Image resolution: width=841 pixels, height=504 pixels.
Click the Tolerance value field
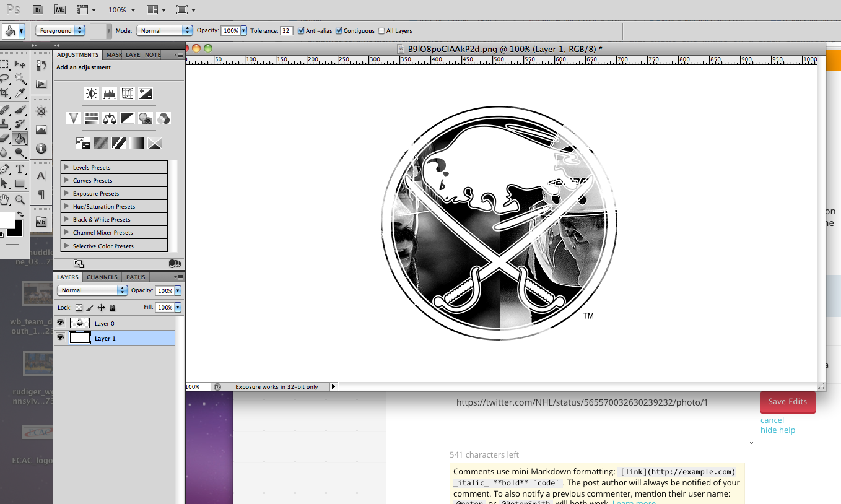pos(287,30)
